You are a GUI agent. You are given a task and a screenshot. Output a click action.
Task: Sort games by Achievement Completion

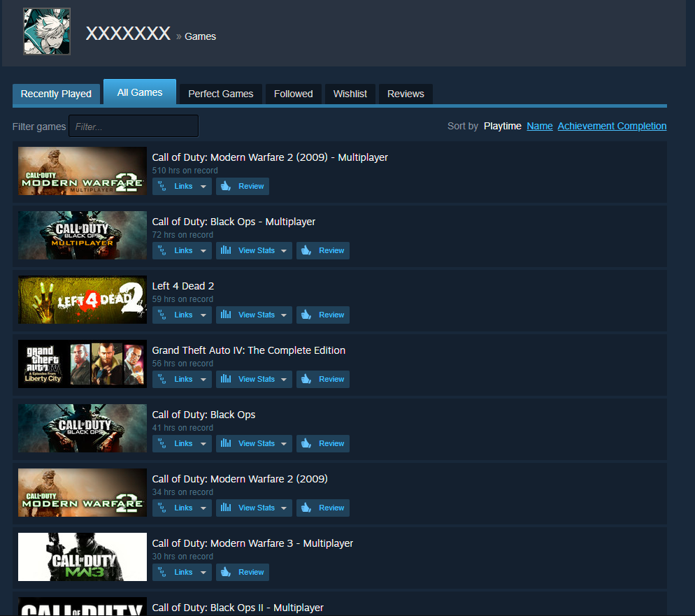612,126
